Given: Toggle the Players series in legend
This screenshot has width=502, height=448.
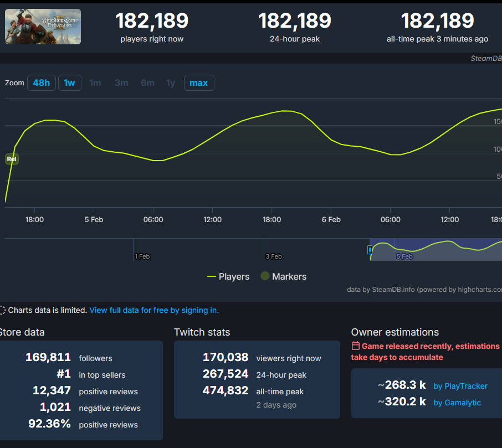Looking at the screenshot, I should [x=228, y=276].
